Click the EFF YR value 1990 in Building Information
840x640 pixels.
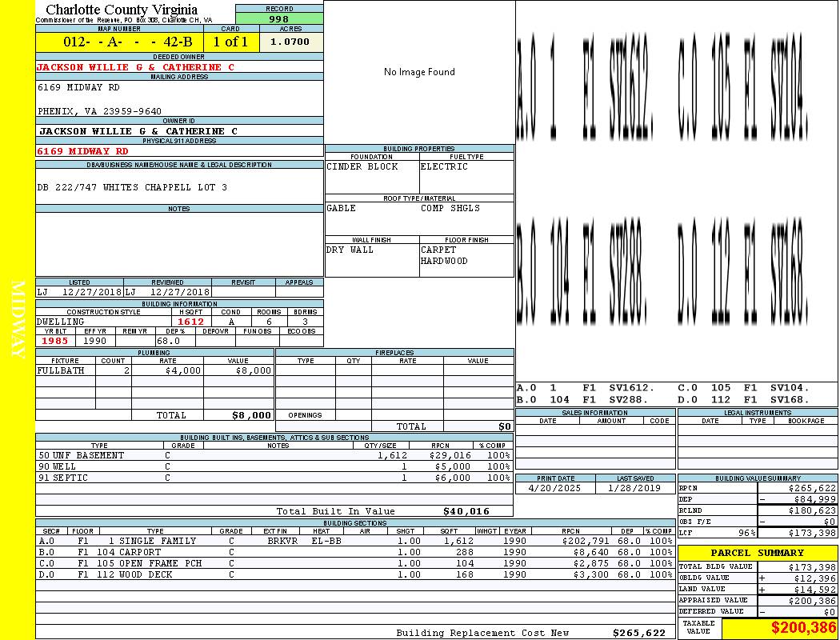[95, 341]
